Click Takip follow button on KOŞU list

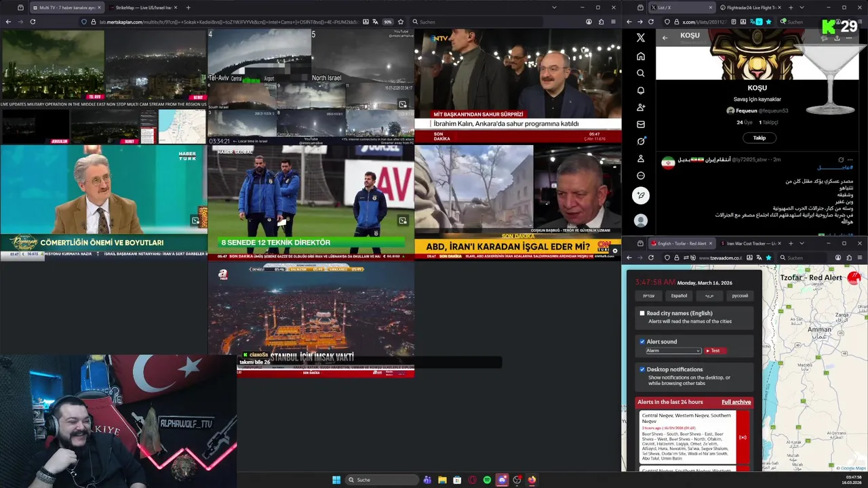pyautogui.click(x=759, y=138)
